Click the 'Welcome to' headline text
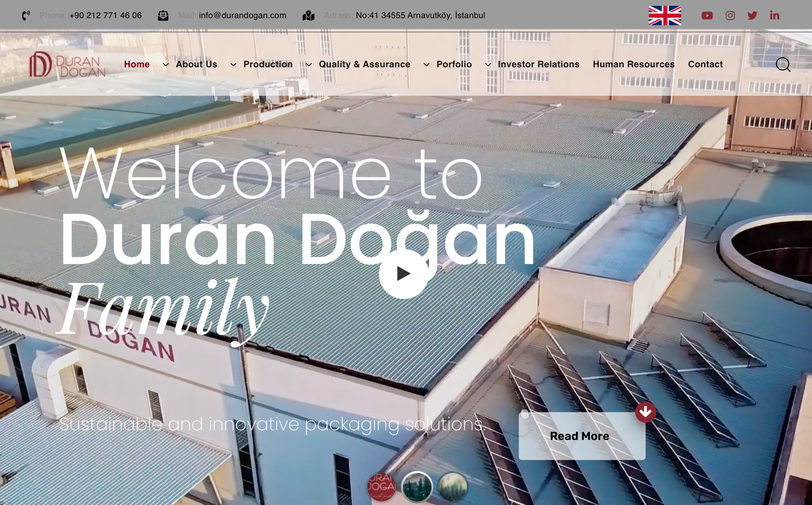Image resolution: width=812 pixels, height=505 pixels. click(x=271, y=173)
